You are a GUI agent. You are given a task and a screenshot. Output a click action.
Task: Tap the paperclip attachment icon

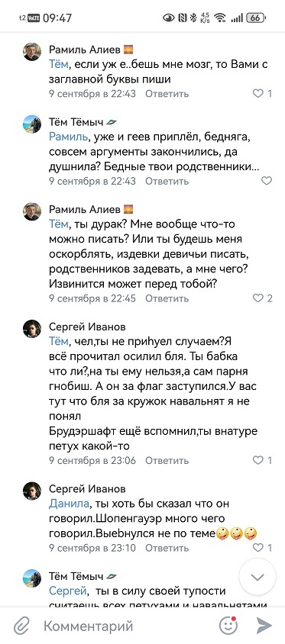[21, 626]
